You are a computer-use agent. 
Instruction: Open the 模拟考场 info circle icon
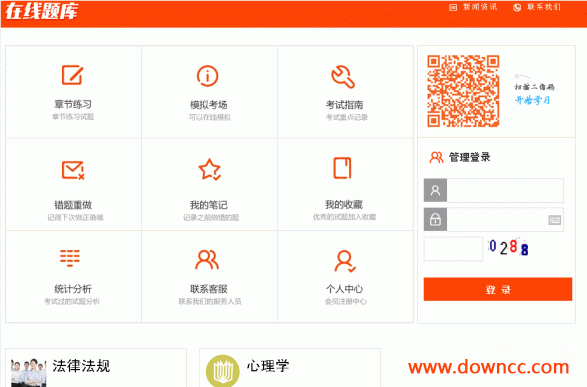(207, 76)
